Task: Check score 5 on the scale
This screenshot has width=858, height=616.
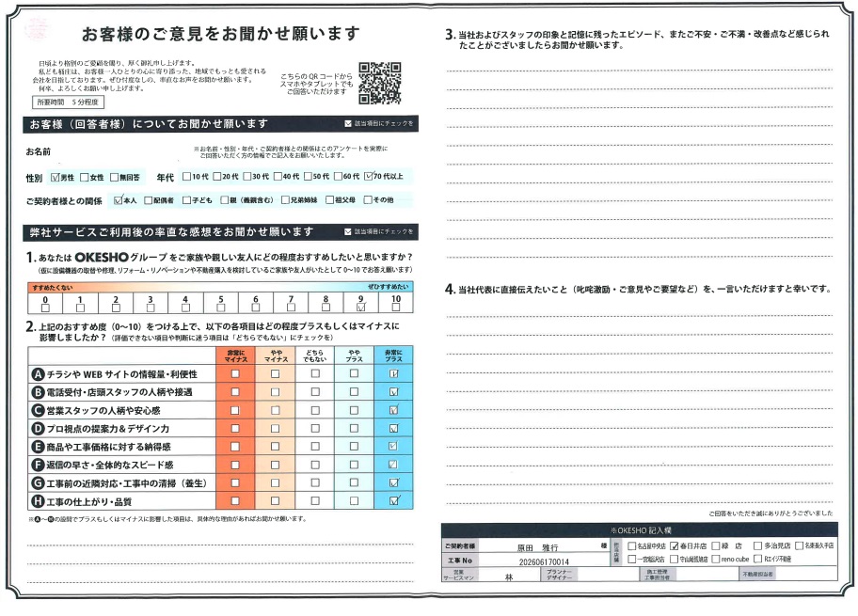Action: (x=220, y=308)
